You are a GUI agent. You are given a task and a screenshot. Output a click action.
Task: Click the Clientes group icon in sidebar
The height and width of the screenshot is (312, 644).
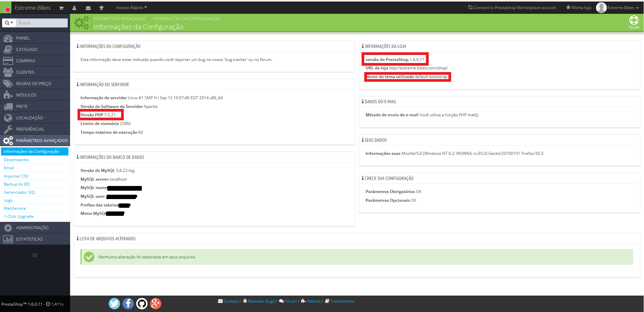pos(8,72)
